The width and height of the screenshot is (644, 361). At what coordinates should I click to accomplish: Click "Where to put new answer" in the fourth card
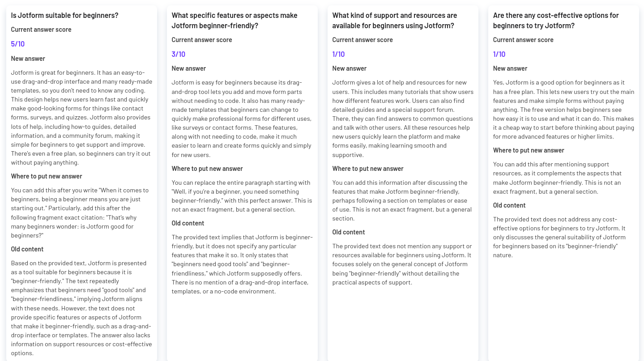529,150
